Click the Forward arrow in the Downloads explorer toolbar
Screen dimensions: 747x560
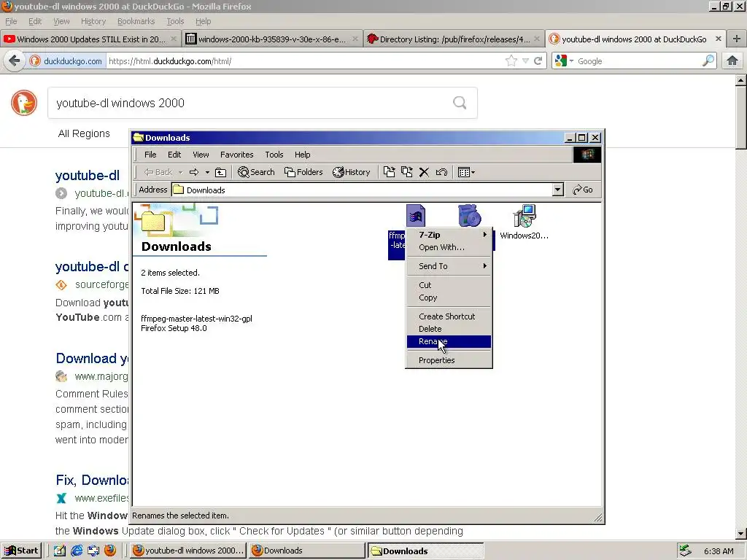[x=194, y=172]
